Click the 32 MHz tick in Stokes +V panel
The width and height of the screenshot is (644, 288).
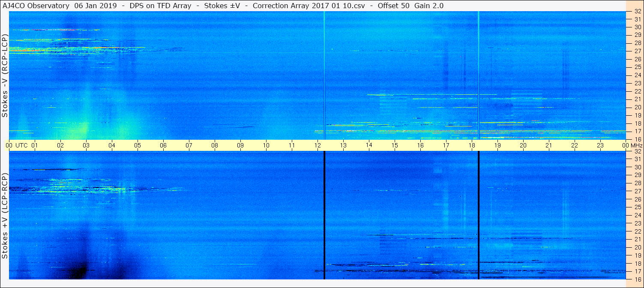[x=637, y=151]
